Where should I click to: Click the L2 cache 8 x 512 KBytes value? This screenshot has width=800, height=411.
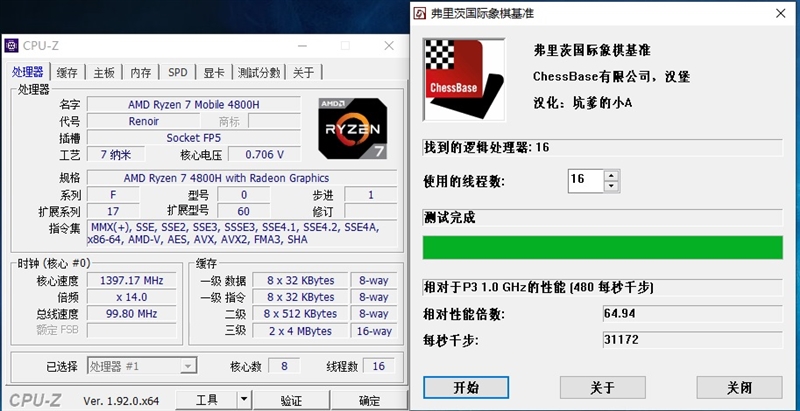pos(300,314)
